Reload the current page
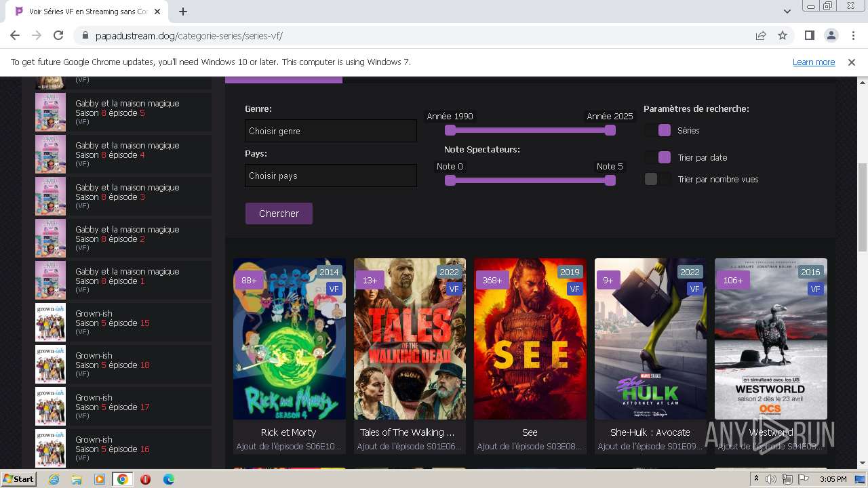This screenshot has width=868, height=488. (58, 35)
